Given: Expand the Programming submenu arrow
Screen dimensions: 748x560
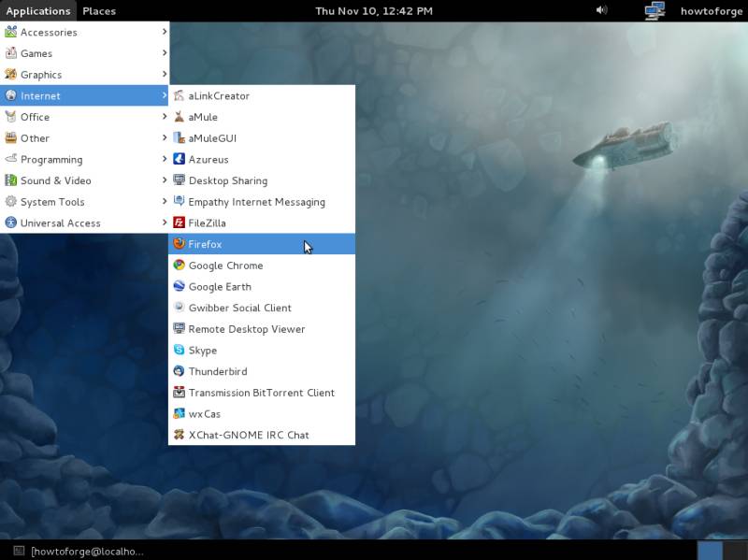Looking at the screenshot, I should click(x=165, y=159).
